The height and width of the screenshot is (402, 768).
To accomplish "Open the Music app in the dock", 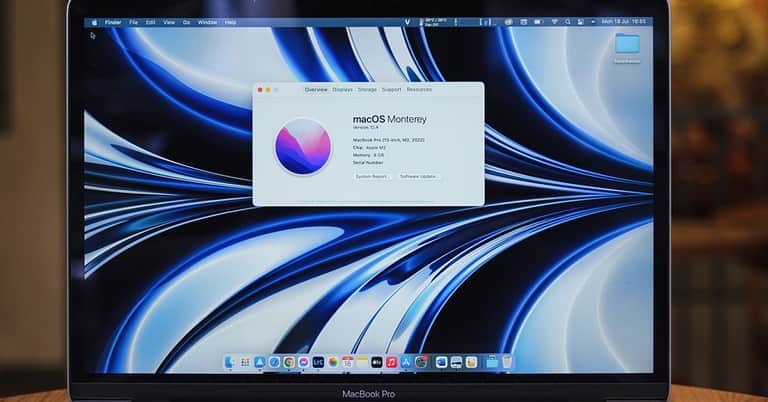I will pos(392,362).
